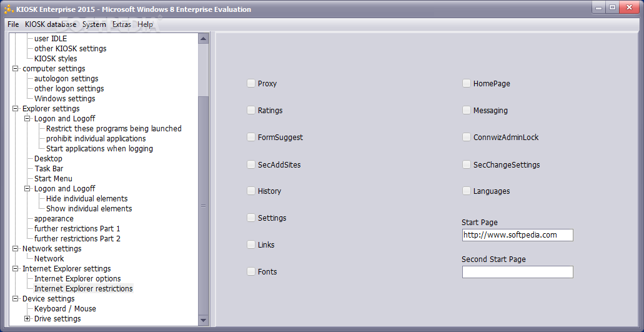Click the Start Page URL field
Screen dimensions: 644x332
(x=517, y=235)
